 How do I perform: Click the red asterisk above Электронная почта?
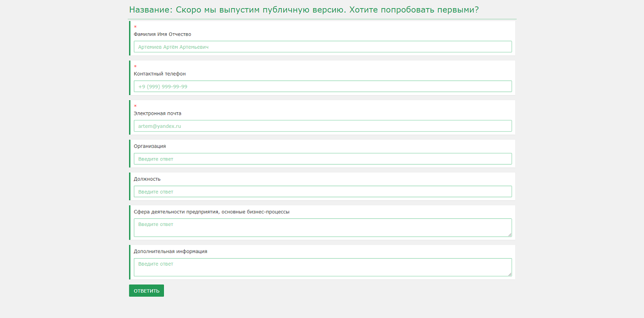click(135, 106)
